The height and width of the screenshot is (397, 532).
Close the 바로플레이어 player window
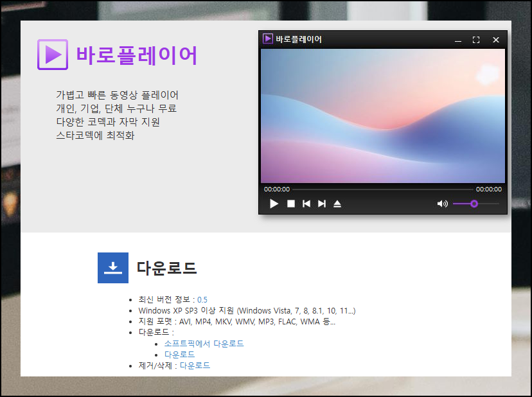(495, 40)
